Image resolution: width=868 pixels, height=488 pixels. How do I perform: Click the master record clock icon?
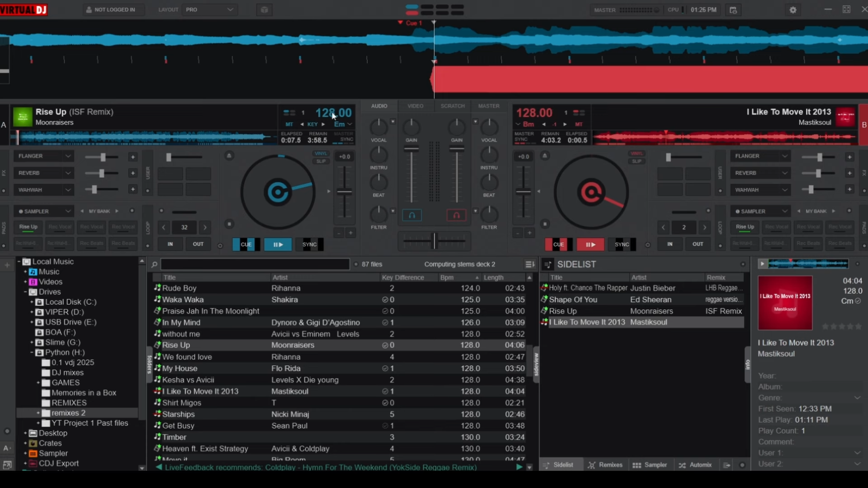click(733, 10)
